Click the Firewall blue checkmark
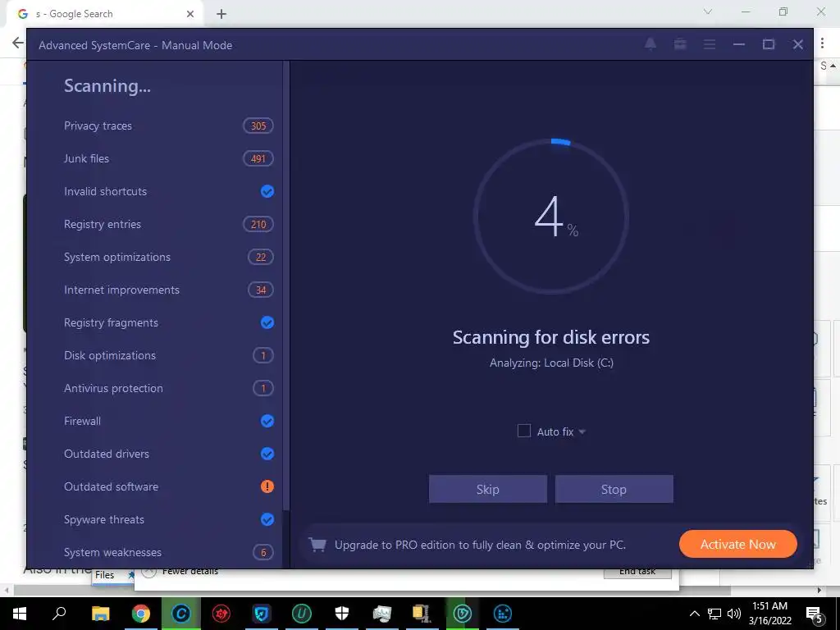Viewport: 840px width, 630px height. (267, 421)
